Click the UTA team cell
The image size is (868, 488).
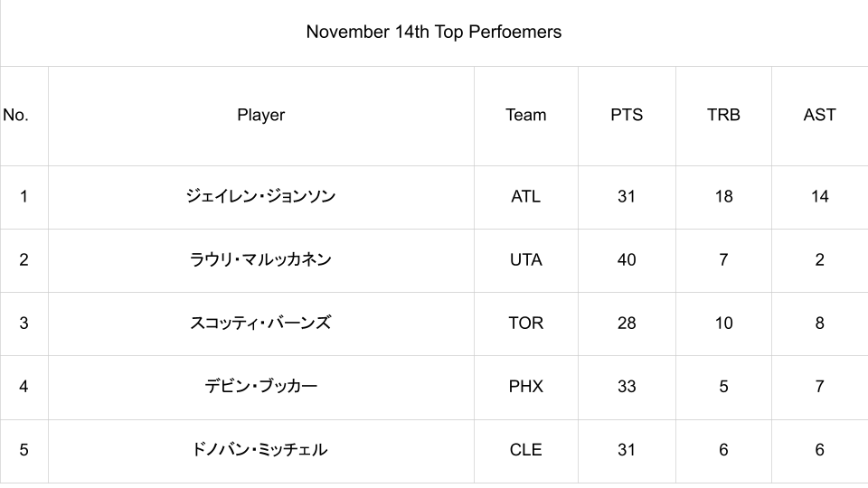525,259
